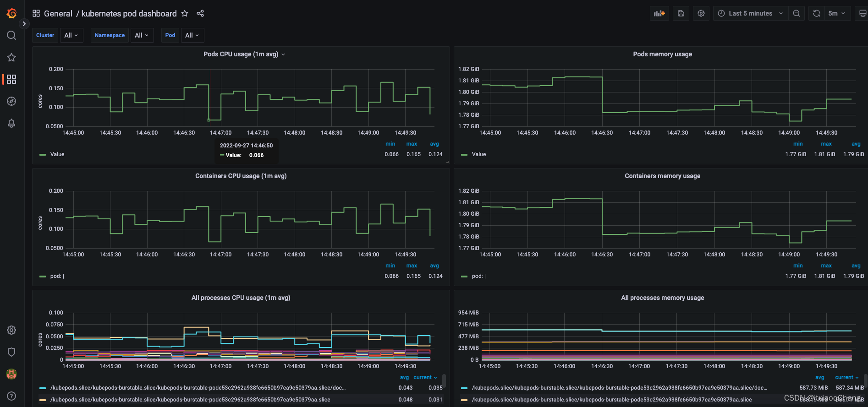Click processes CPU legend scrollbar
Screen dimensions: 868x407
tap(444, 381)
